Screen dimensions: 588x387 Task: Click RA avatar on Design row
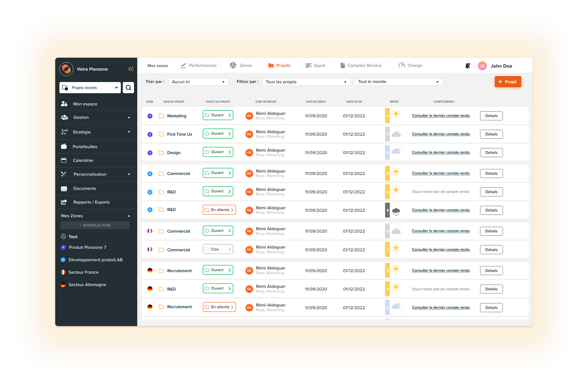point(249,153)
